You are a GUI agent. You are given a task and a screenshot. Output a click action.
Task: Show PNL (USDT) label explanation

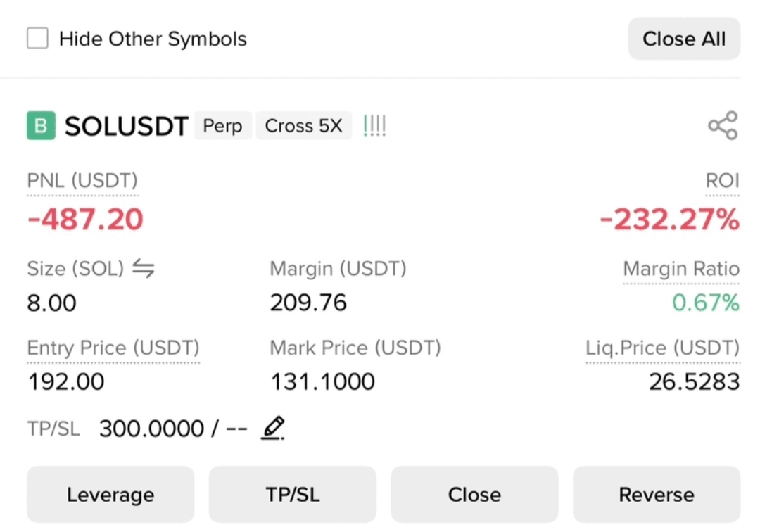82,182
